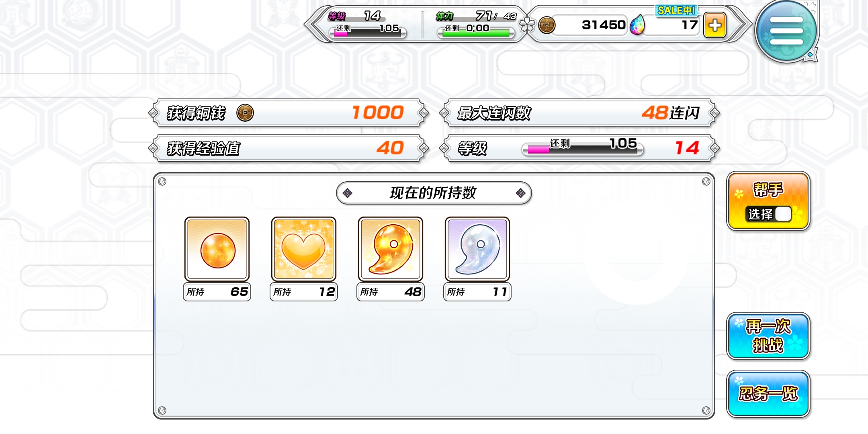Select the silver magatama item icon
This screenshot has width=868, height=434.
[x=477, y=249]
